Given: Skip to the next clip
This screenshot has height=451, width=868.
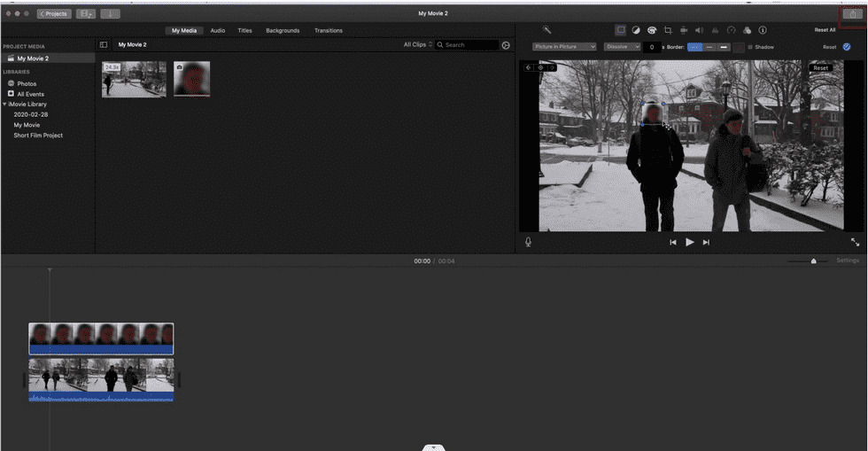Looking at the screenshot, I should [706, 242].
